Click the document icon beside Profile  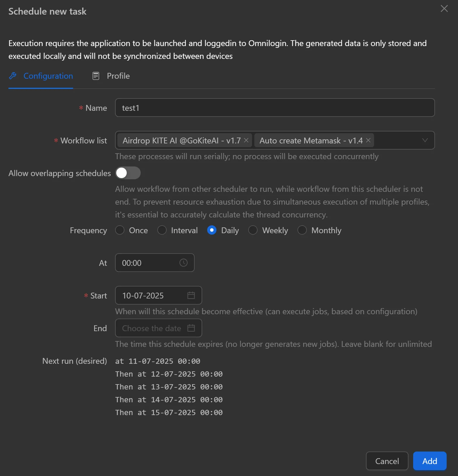[96, 76]
